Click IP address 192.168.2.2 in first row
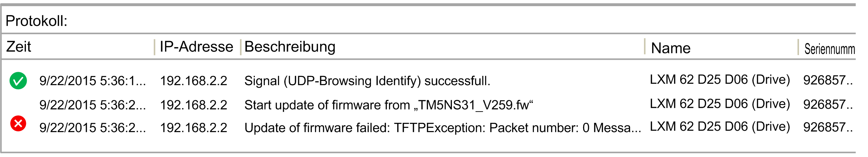Viewport: 868px width, 157px height. coord(194,81)
